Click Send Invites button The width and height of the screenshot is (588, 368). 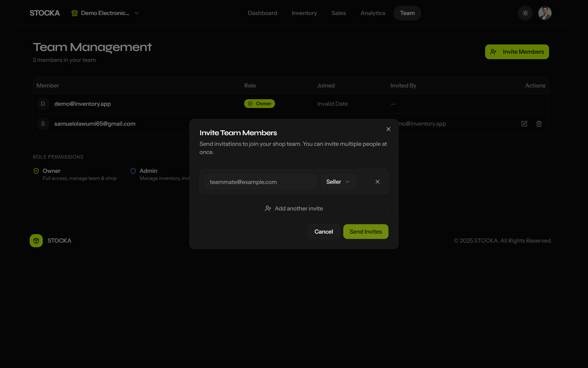pos(365,232)
